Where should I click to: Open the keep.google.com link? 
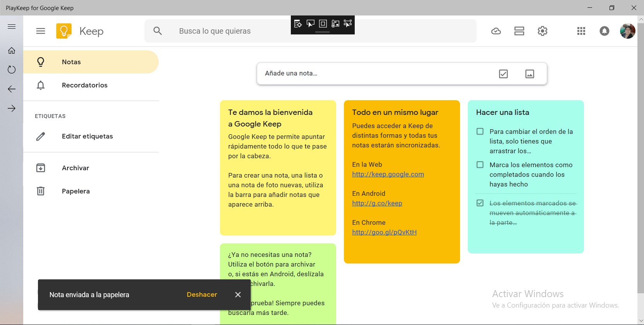[388, 174]
